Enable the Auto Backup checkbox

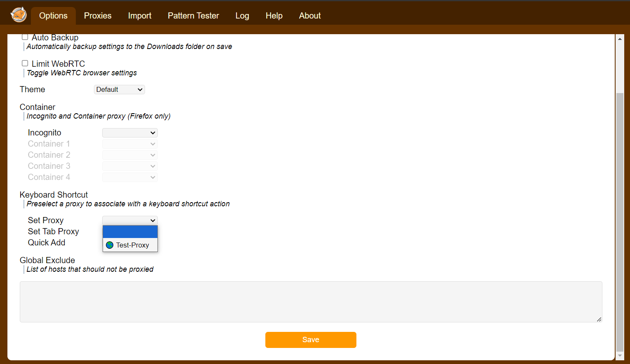click(x=25, y=37)
